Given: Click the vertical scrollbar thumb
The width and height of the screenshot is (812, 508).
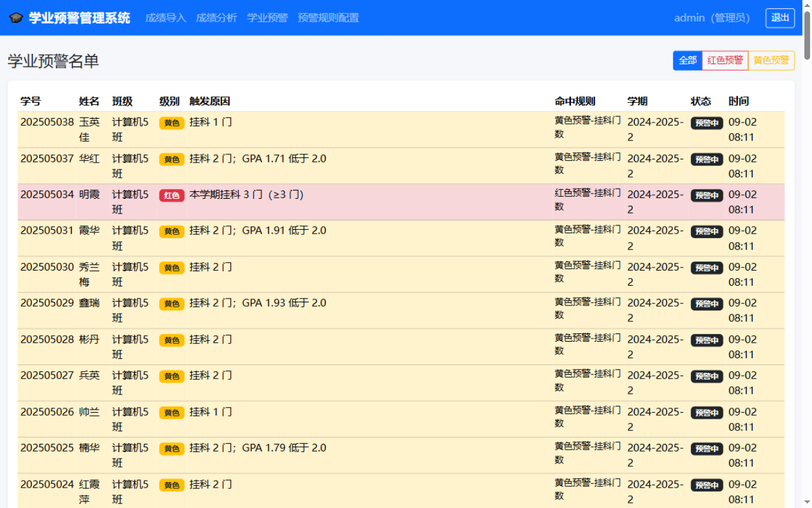Looking at the screenshot, I should point(807,35).
